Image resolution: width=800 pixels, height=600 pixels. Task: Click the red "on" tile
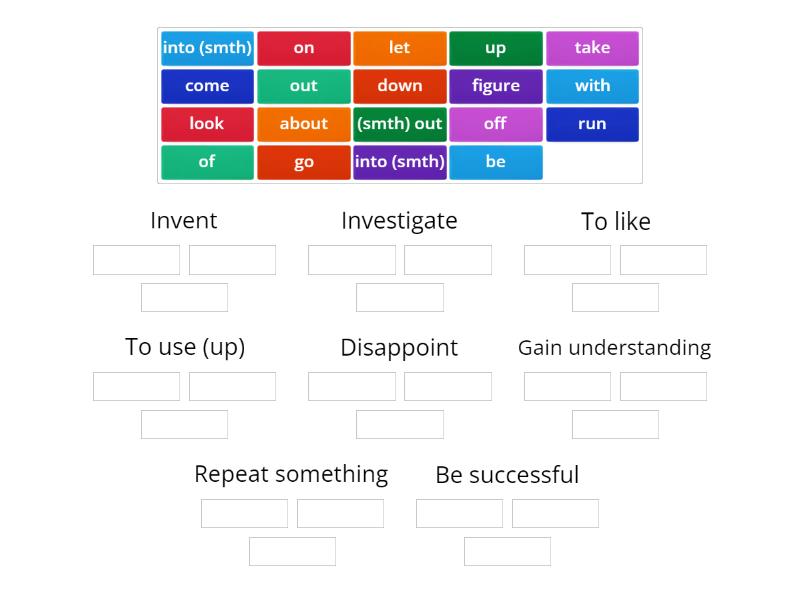(304, 47)
